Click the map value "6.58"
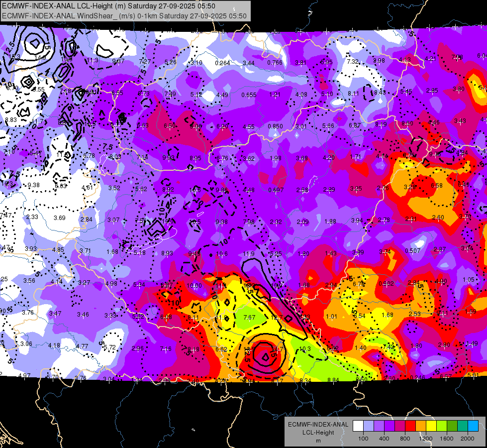This screenshot has width=487, height=448. point(437,185)
